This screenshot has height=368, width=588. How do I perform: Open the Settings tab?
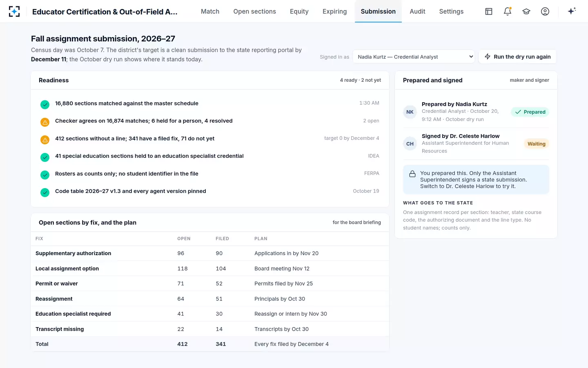pos(451,11)
